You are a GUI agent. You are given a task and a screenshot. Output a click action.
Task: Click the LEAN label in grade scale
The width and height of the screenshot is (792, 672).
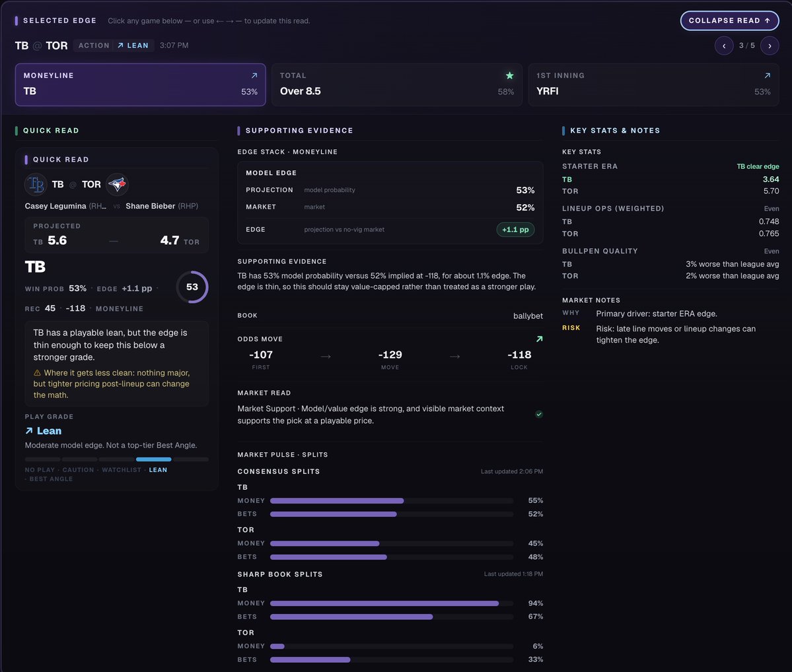pos(158,470)
